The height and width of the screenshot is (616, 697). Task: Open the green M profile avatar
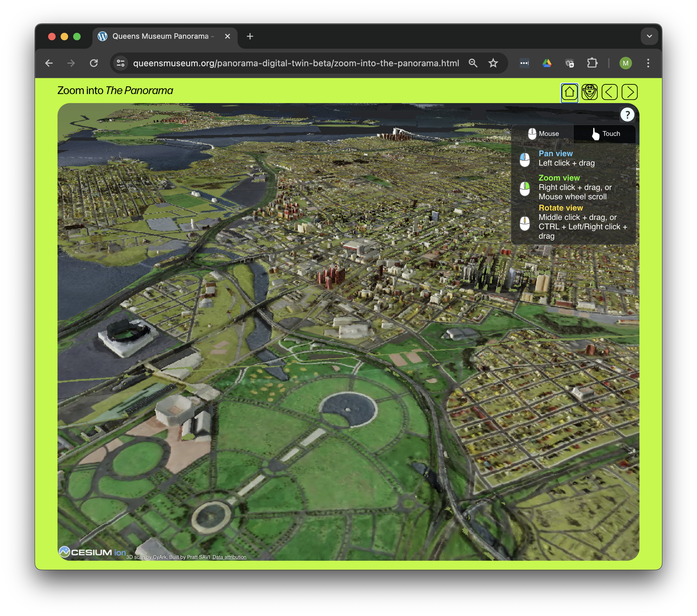(x=625, y=63)
